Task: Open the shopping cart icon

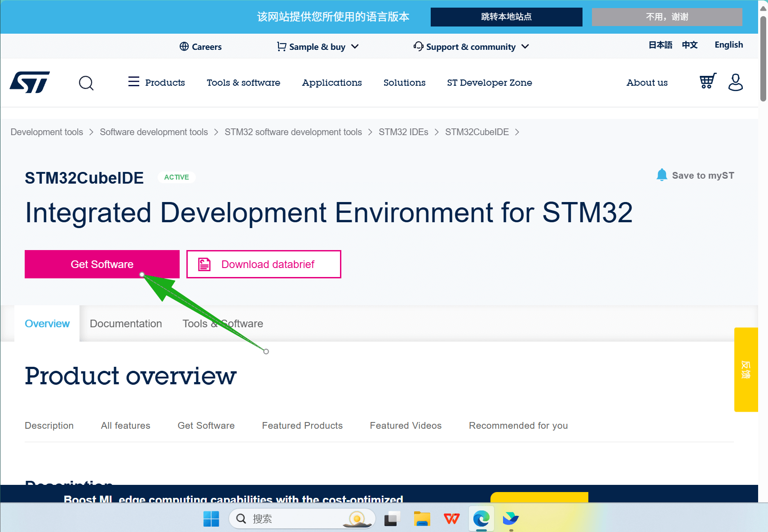Action: 707,81
